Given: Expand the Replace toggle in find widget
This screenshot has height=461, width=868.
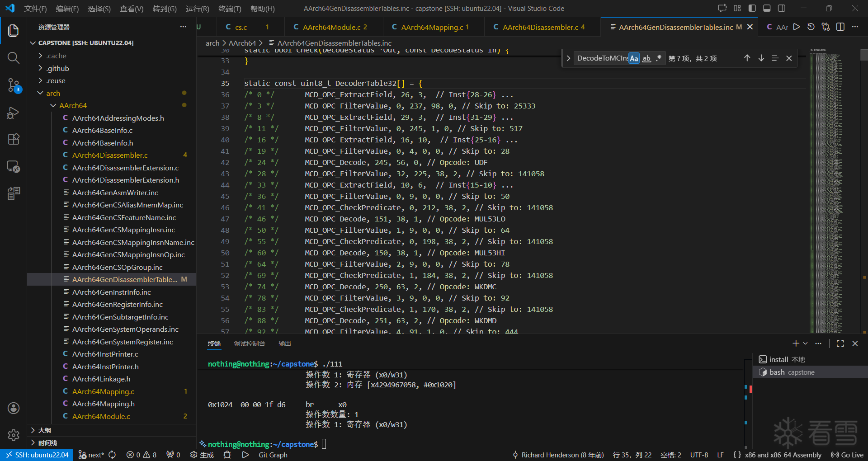Looking at the screenshot, I should click(568, 58).
